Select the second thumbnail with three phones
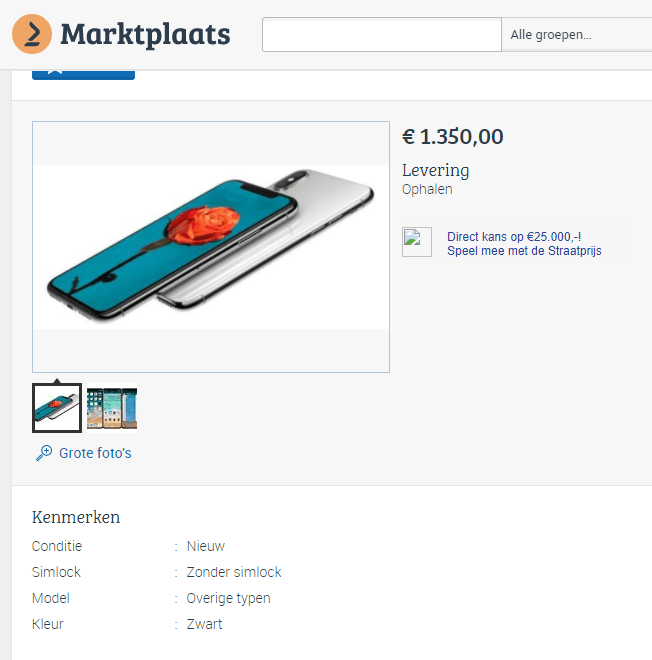The width and height of the screenshot is (652, 660). point(112,408)
